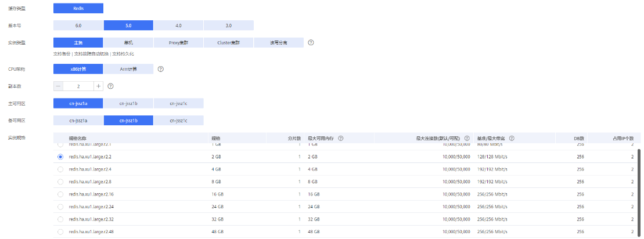The image size is (644, 239).
Task: Select the redis.ha.xu1.large.r2.16 radio button
Action: point(60,194)
